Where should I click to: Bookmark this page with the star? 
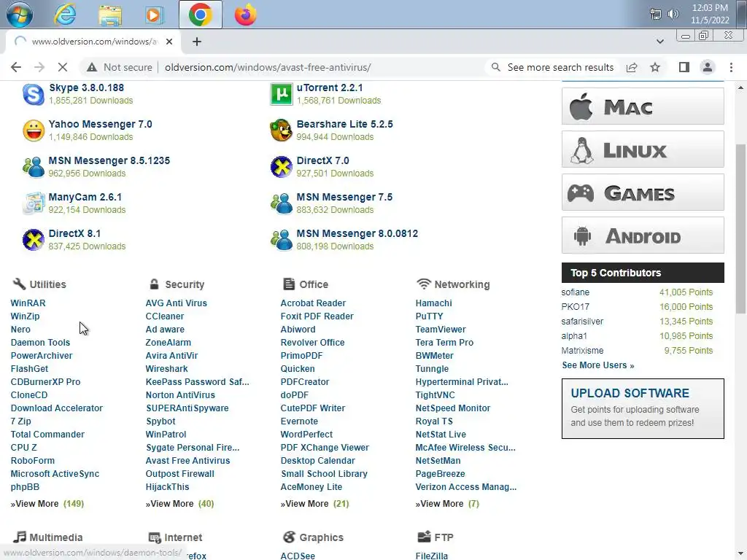655,67
